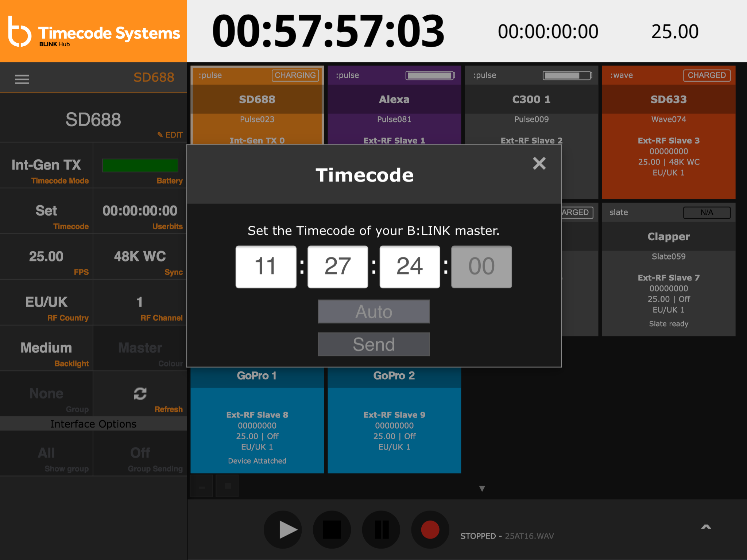
Task: Click the None Group tile
Action: [47, 394]
